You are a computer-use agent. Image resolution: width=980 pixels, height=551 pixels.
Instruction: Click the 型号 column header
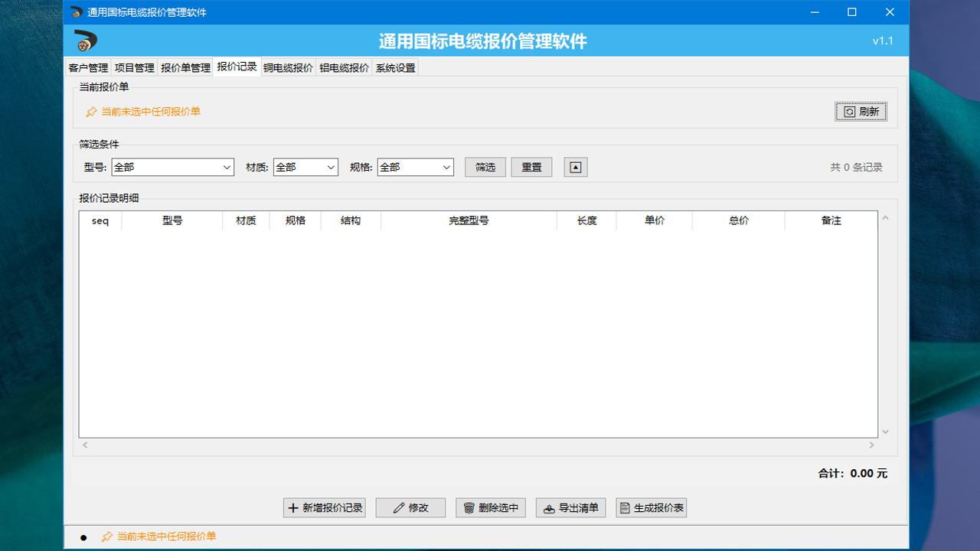[172, 220]
